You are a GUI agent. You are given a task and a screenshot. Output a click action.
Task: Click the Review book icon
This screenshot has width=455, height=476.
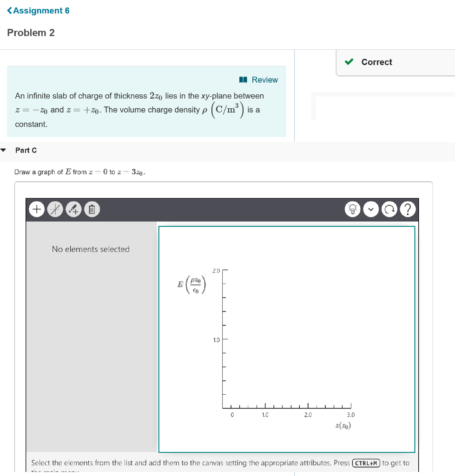[243, 79]
